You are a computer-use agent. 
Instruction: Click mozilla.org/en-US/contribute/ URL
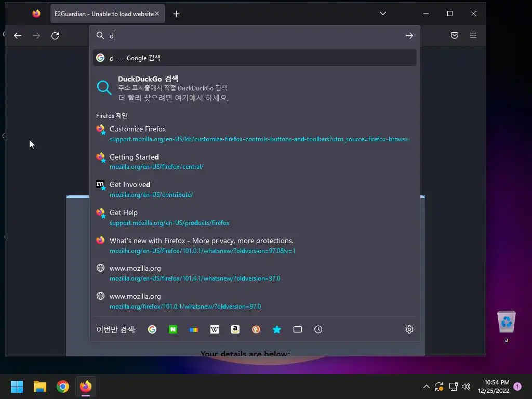pos(151,195)
